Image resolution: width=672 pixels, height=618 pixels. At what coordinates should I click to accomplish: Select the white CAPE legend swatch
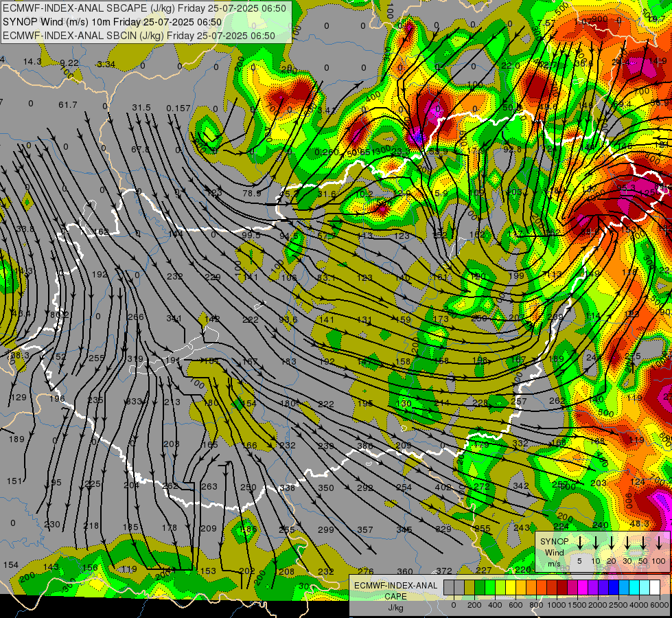[x=654, y=587]
